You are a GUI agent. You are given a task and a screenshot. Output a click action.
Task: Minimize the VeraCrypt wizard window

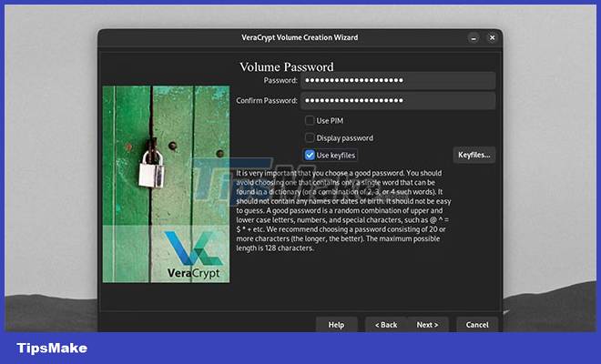point(474,38)
